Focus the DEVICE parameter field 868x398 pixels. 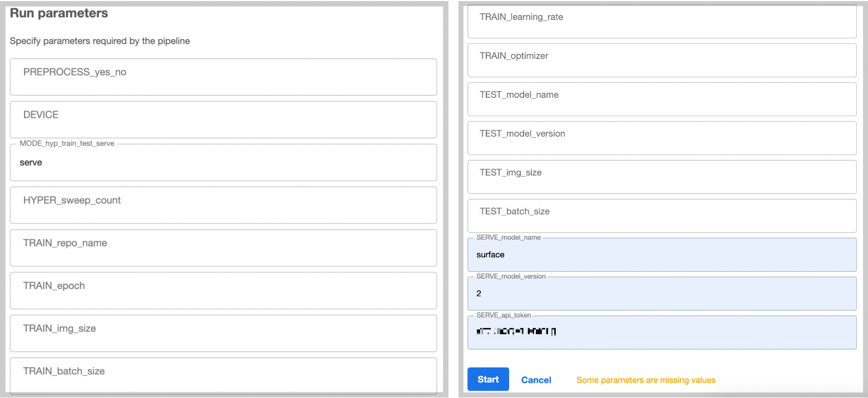point(223,120)
